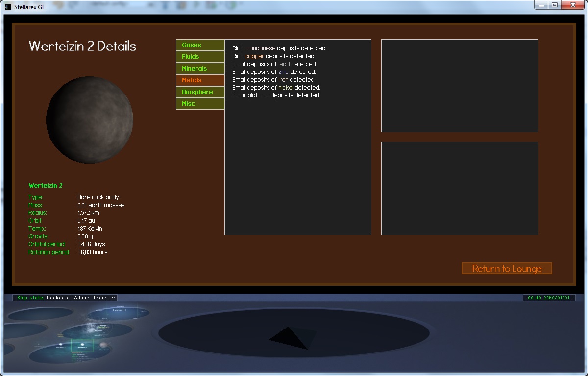
Task: Open the Gases tab
Action: 200,45
